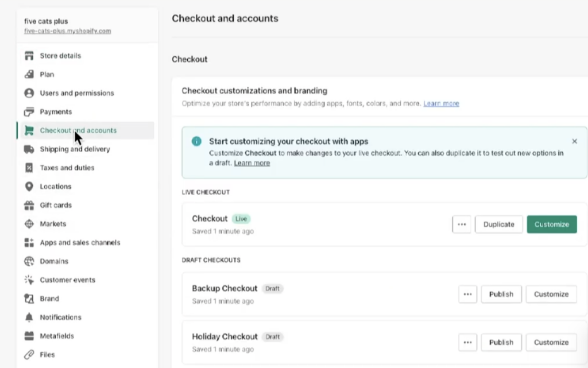Image resolution: width=588 pixels, height=368 pixels.
Task: Click the Shipping and delivery truck icon
Action: [29, 149]
